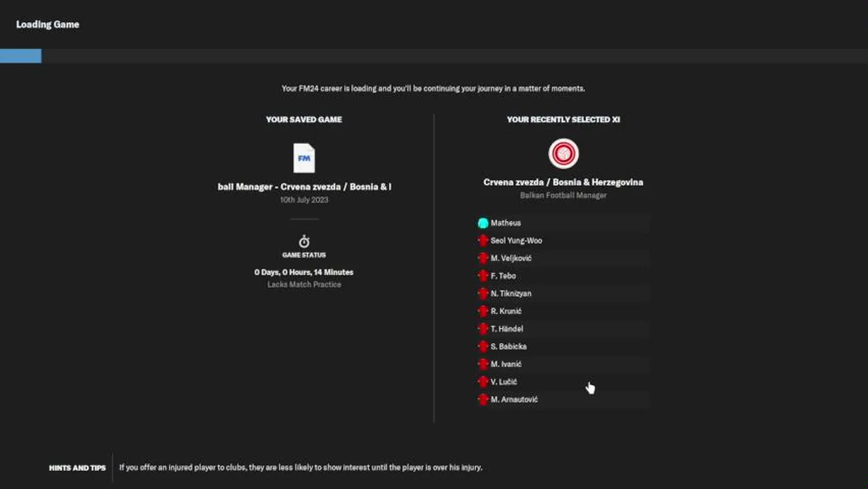Click the GAME STATUS label
The height and width of the screenshot is (489, 868).
coord(304,255)
